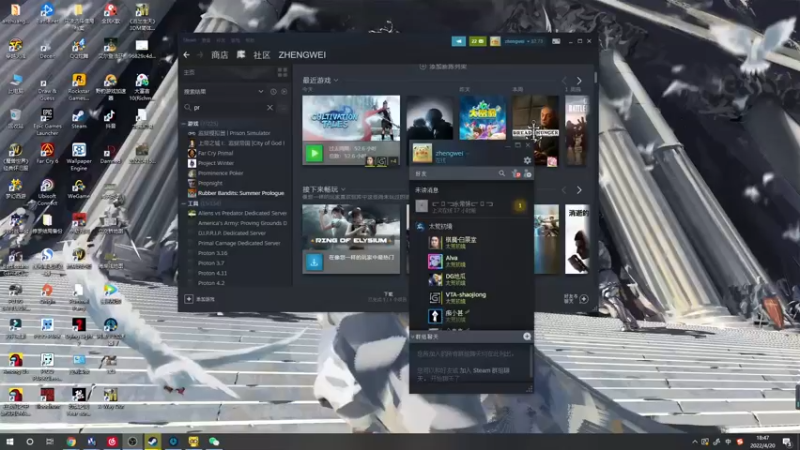This screenshot has height=450, width=800.
Task: Open the Cultivation Tales game thumbnail
Action: click(351, 118)
